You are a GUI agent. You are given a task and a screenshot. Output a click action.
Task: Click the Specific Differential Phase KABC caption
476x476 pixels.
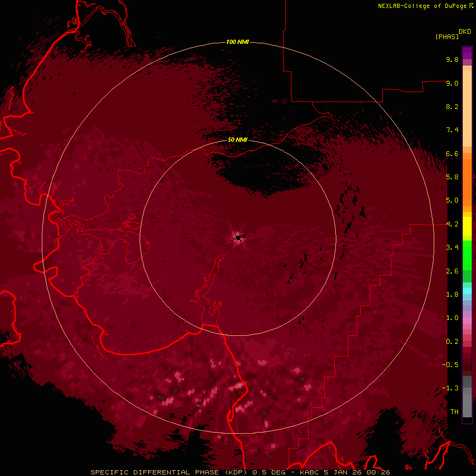coord(240,472)
